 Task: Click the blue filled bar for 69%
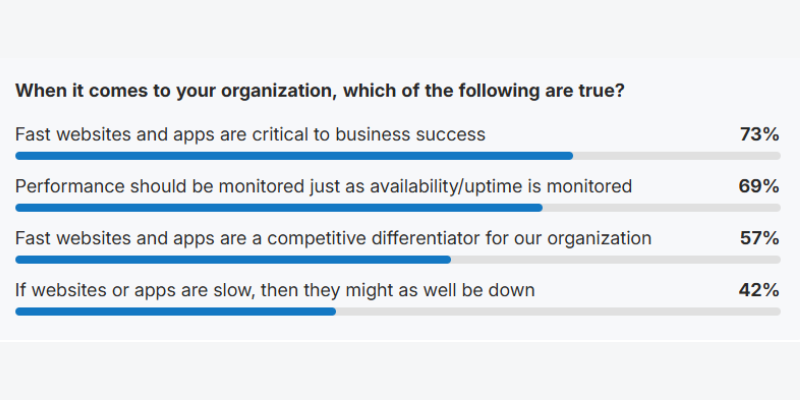[x=279, y=208]
